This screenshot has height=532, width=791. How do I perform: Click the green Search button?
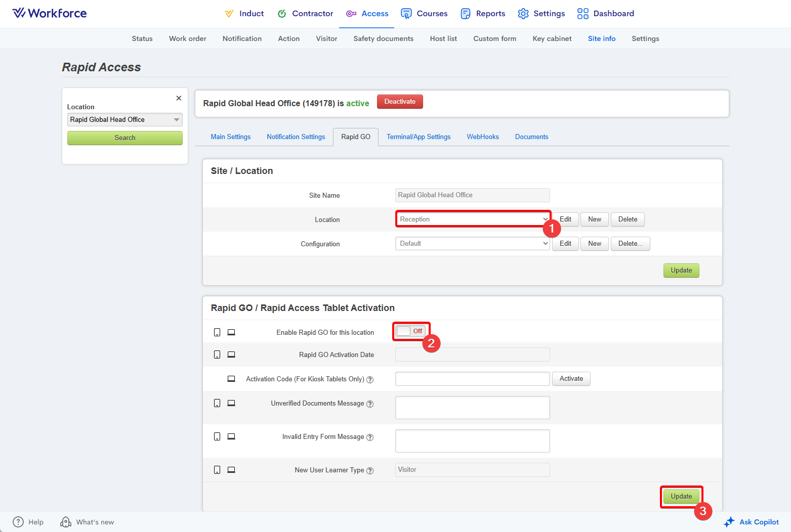[124, 138]
